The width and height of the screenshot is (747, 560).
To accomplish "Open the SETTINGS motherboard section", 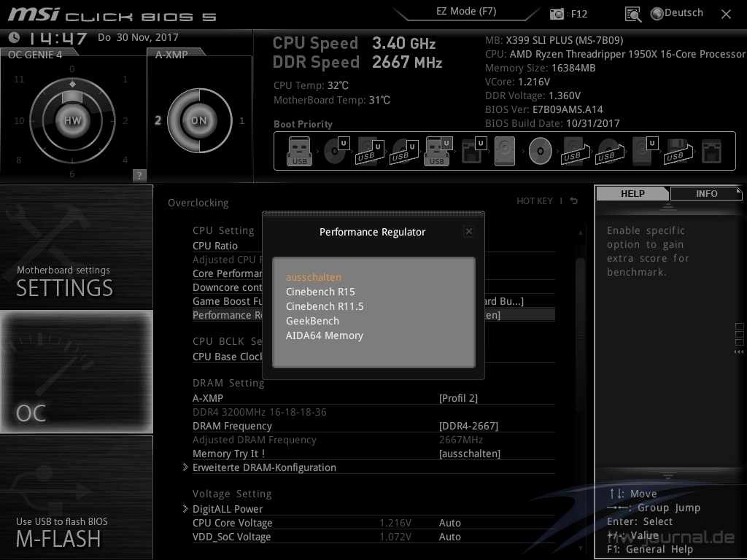I will [76, 246].
